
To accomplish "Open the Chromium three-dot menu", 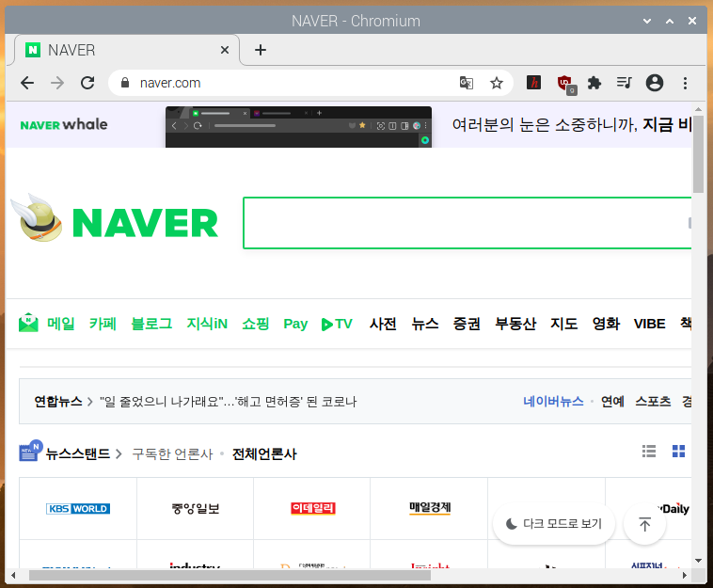I will [685, 83].
